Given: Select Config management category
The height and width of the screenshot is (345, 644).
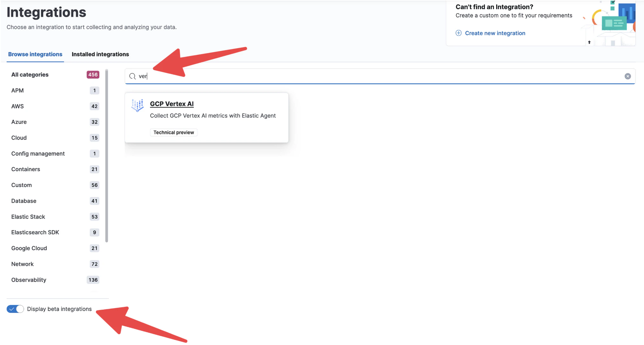Looking at the screenshot, I should tap(55, 153).
